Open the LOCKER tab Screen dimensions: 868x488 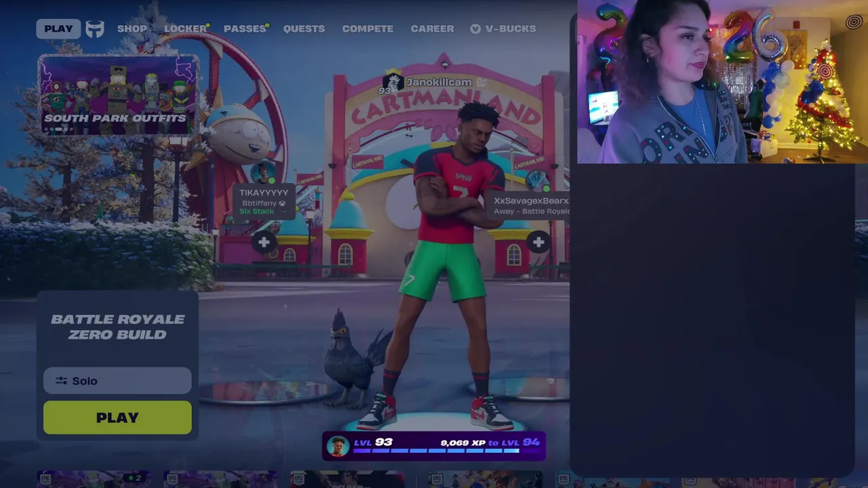185,28
